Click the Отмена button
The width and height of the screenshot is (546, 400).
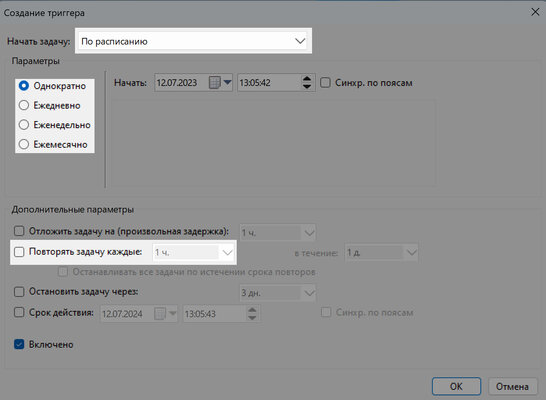click(x=512, y=386)
